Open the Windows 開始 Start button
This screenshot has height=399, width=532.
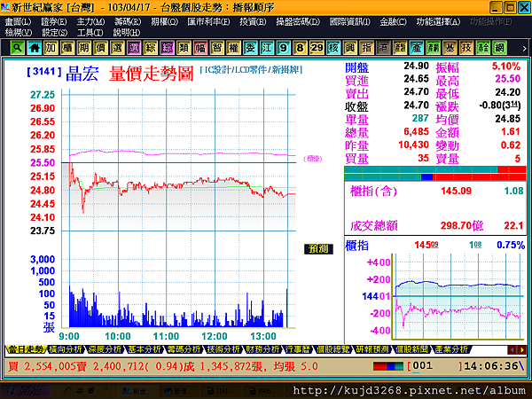click(x=26, y=391)
